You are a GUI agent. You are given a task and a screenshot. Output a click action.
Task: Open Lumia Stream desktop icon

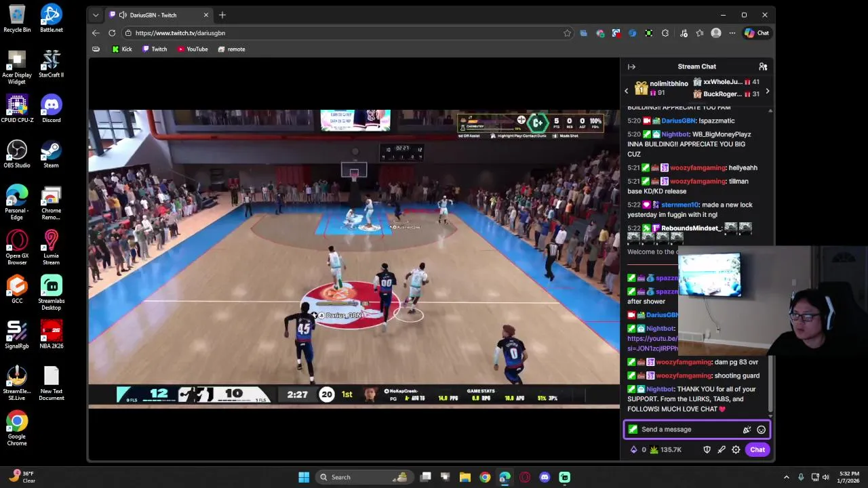coord(51,247)
